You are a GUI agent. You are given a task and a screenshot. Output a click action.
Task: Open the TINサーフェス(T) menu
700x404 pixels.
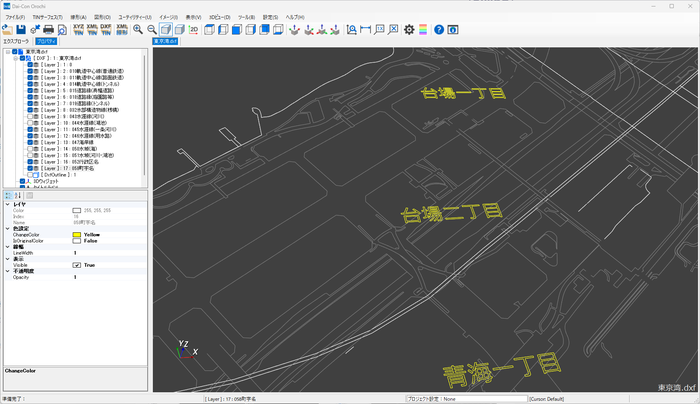pyautogui.click(x=48, y=17)
